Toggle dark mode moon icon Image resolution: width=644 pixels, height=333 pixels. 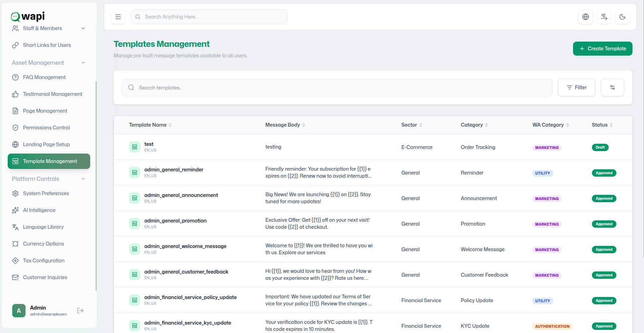(x=622, y=17)
